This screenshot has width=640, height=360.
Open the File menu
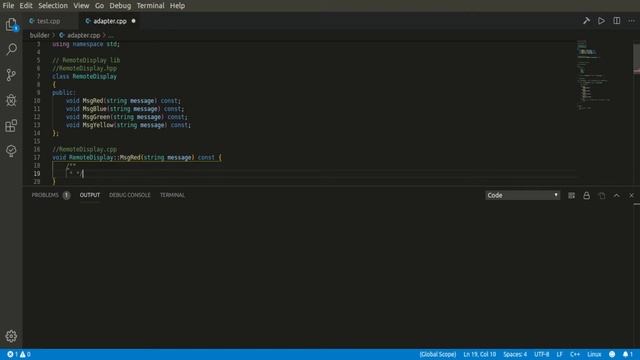click(x=8, y=6)
